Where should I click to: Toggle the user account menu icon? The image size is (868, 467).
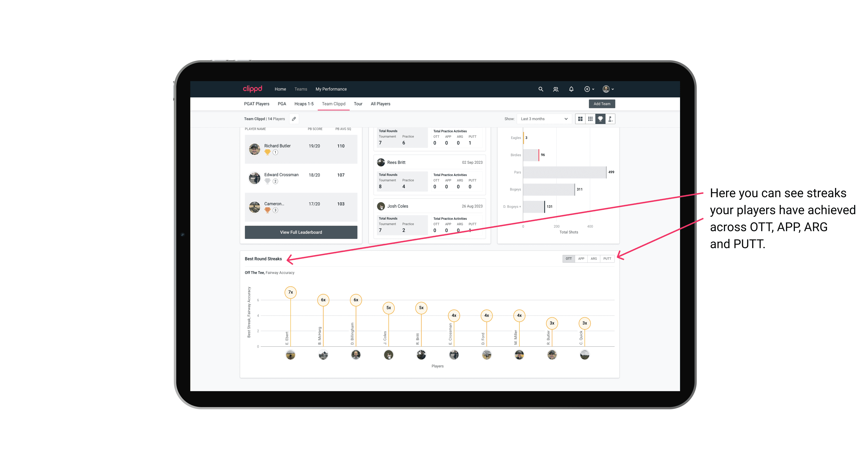pyautogui.click(x=608, y=89)
